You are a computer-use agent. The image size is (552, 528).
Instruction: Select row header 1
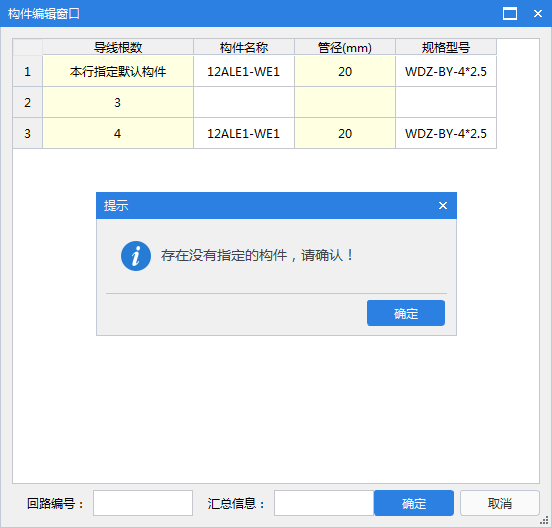27,71
